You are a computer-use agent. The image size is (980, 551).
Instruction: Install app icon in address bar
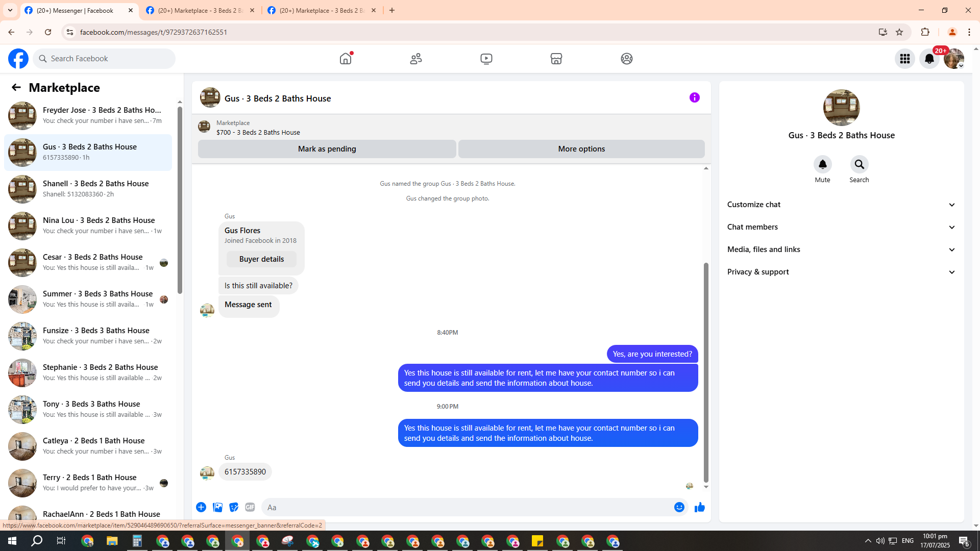click(883, 32)
